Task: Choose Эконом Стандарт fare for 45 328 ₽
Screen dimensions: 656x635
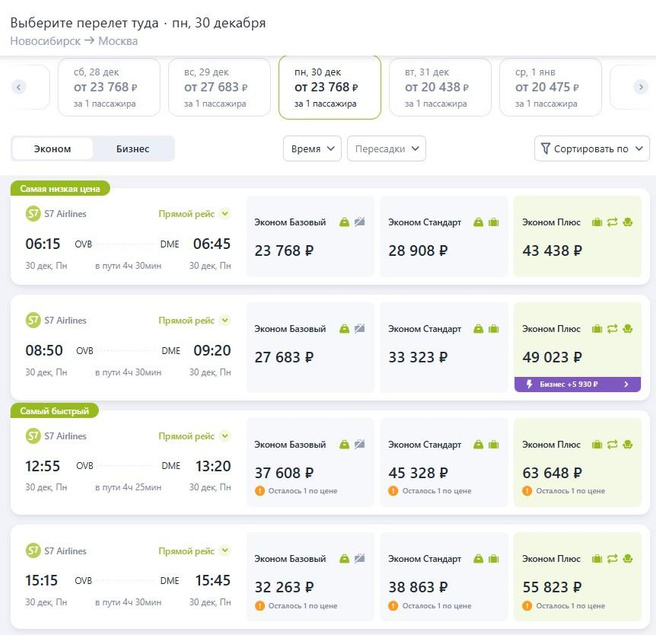Action: [444, 465]
